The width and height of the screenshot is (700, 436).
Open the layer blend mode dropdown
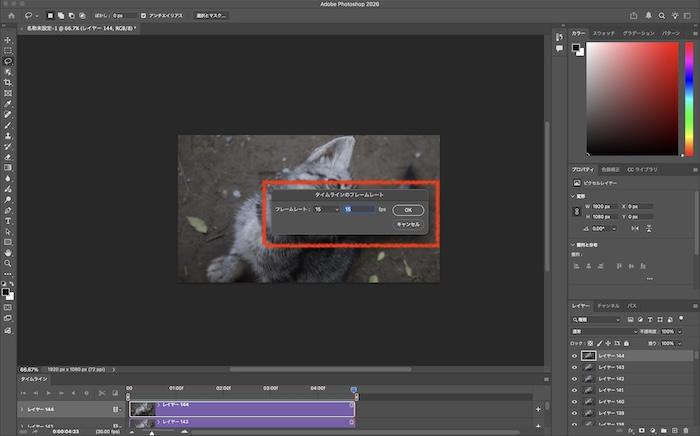(604, 331)
